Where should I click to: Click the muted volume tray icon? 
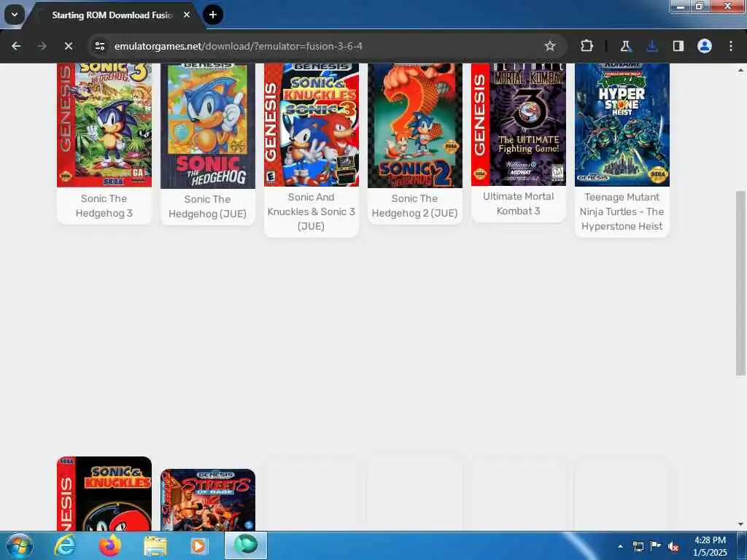673,547
